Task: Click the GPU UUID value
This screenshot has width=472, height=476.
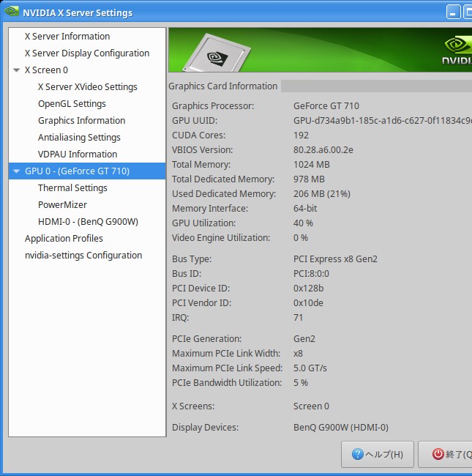Action: point(383,121)
